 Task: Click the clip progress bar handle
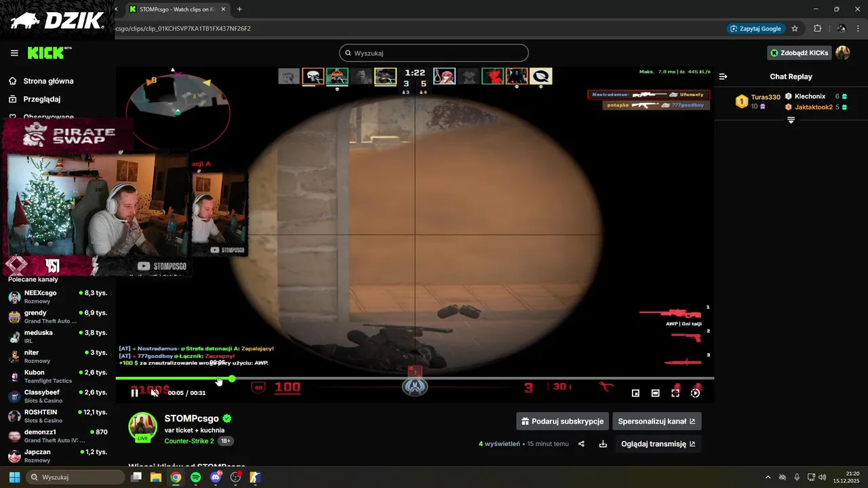pyautogui.click(x=232, y=378)
